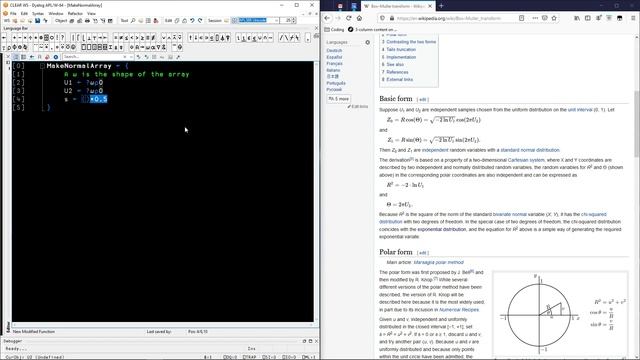Open the Français language link
Screen dimensions: 640x360
click(334, 64)
